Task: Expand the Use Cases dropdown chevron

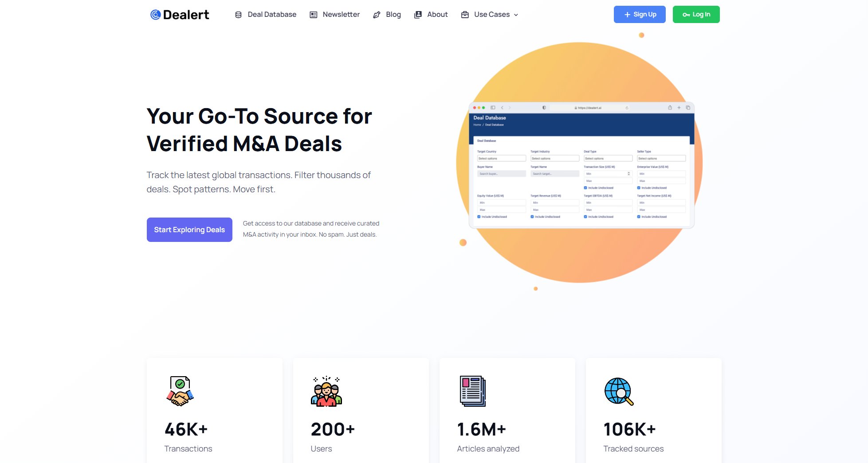Action: (x=516, y=15)
